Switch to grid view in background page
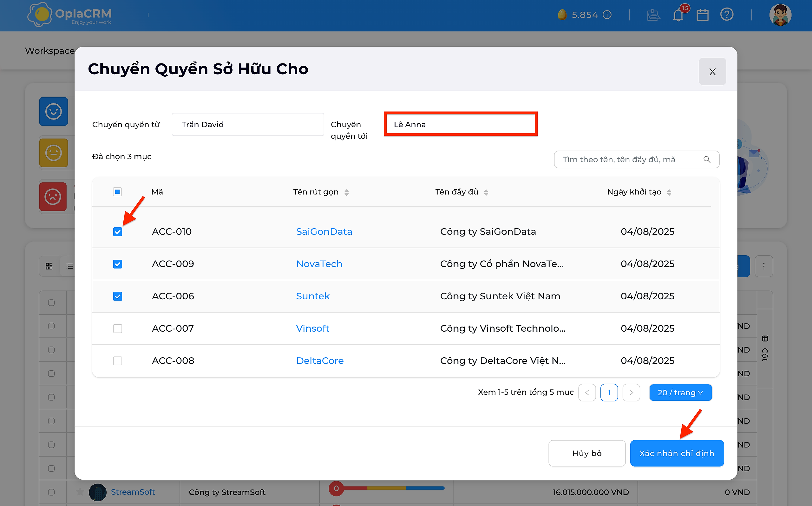The width and height of the screenshot is (812, 506). pyautogui.click(x=49, y=266)
